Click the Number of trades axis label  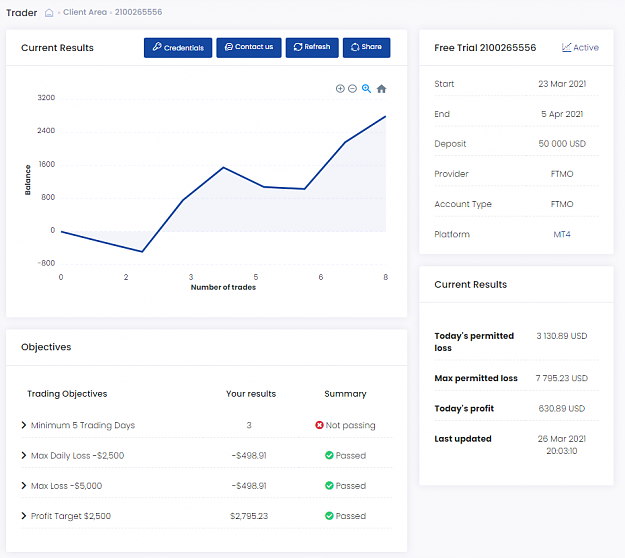[223, 287]
